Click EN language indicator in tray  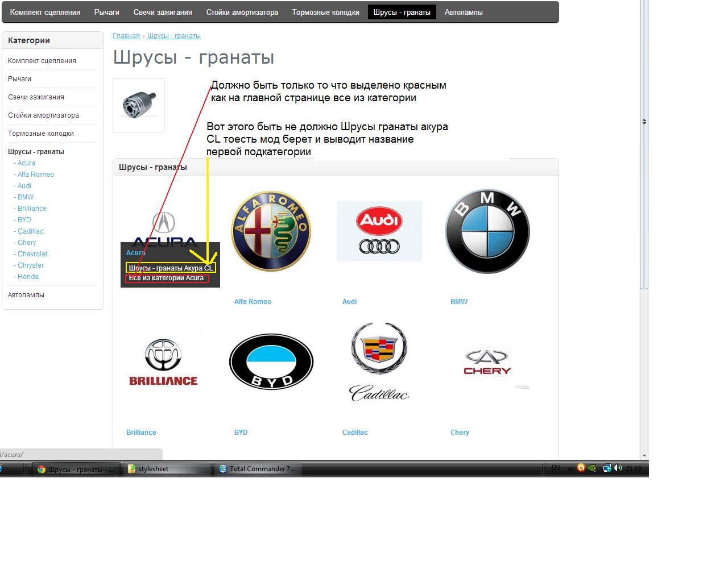tap(556, 468)
